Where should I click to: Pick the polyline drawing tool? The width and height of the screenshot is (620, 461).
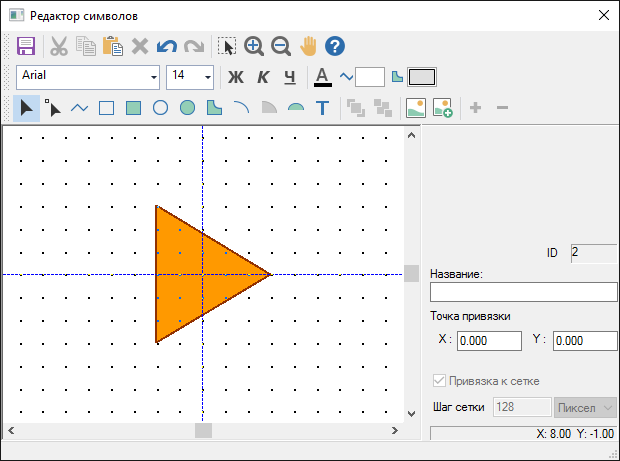(x=79, y=108)
